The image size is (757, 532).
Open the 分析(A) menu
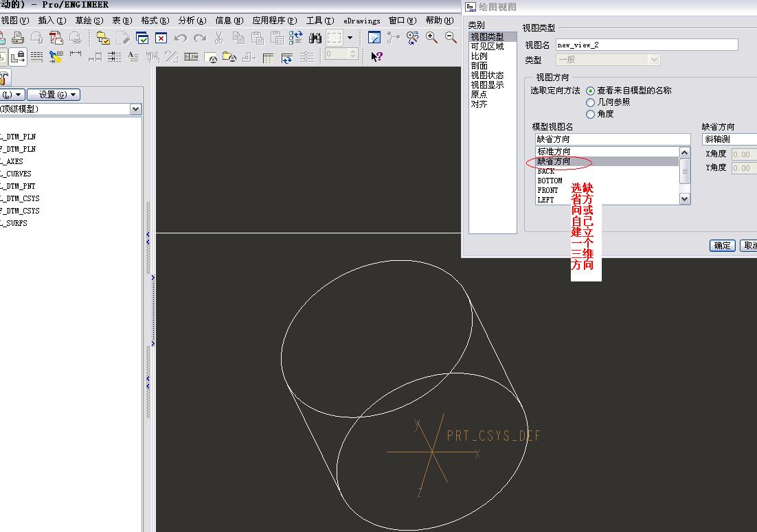tap(192, 21)
